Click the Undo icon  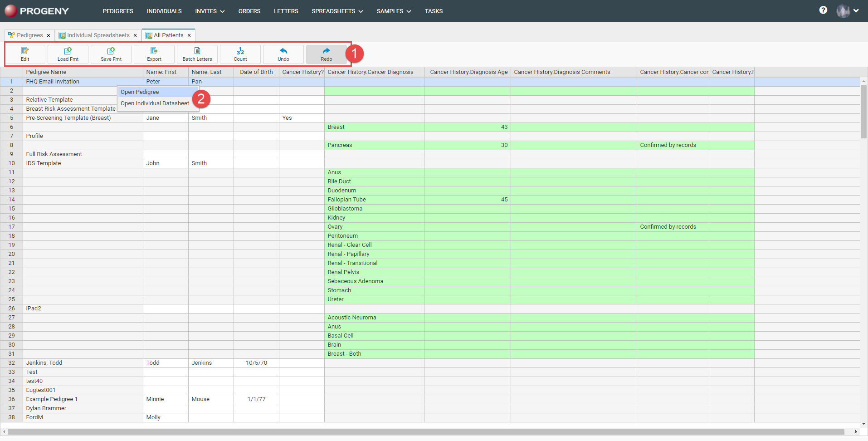[283, 54]
